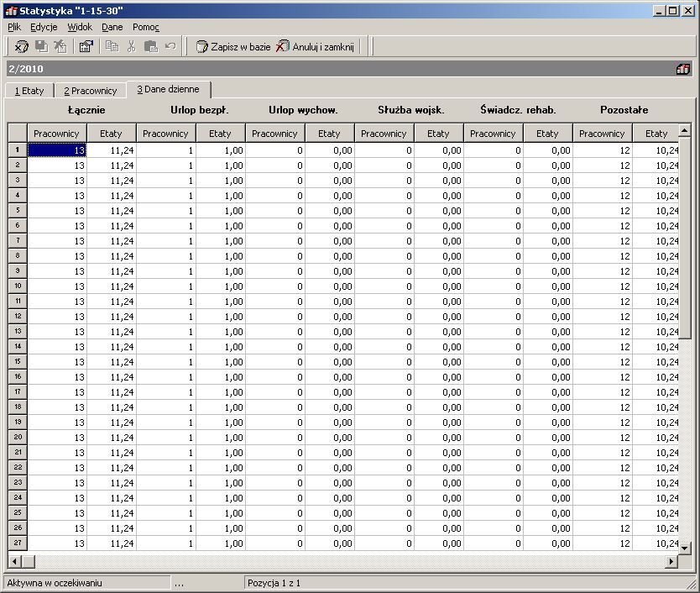Image resolution: width=700 pixels, height=593 pixels.
Task: Click the vertical scrollbar down arrow
Action: [x=684, y=547]
